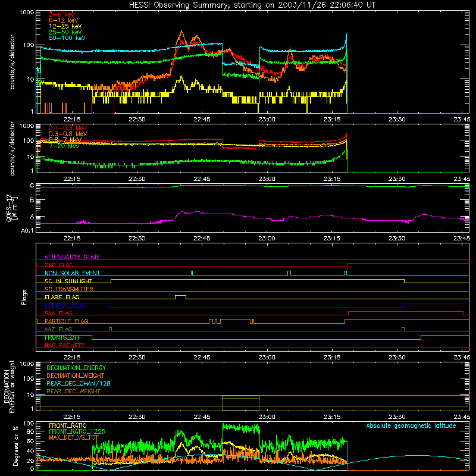The image size is (476, 476).
Task: Click the MAX_DET_VS_TOT legend label
Action: [x=74, y=437]
